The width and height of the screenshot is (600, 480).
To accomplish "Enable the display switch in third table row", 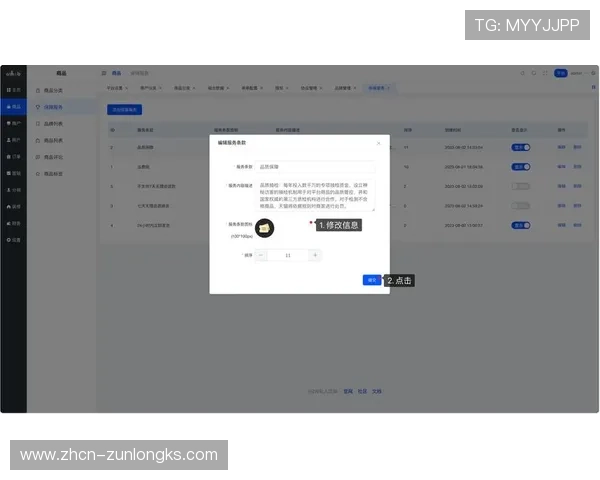I will point(520,186).
